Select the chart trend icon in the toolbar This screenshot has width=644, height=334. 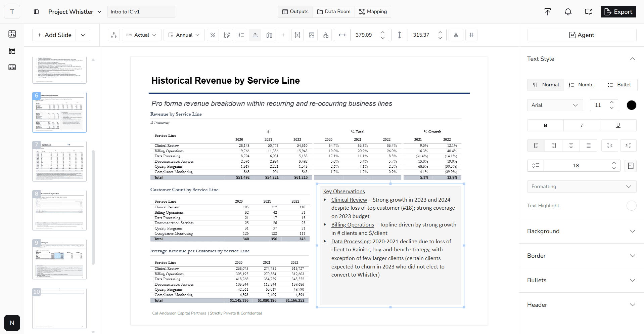[227, 35]
